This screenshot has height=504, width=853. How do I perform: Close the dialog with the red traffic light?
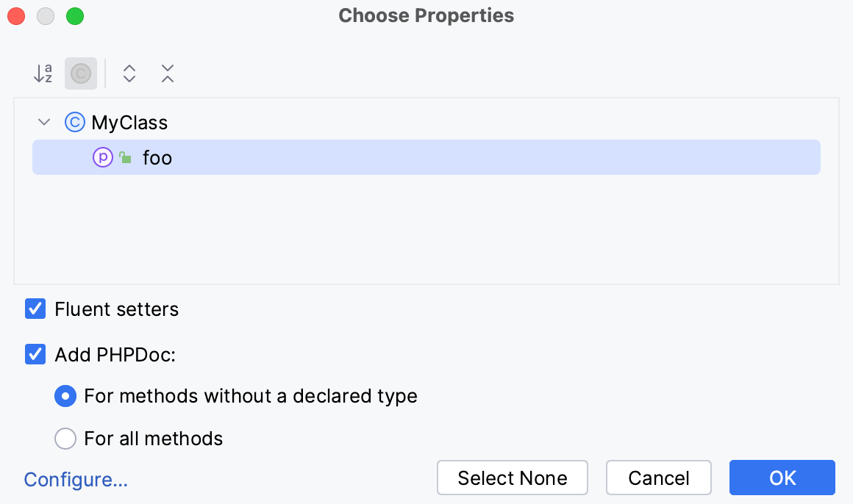16,15
